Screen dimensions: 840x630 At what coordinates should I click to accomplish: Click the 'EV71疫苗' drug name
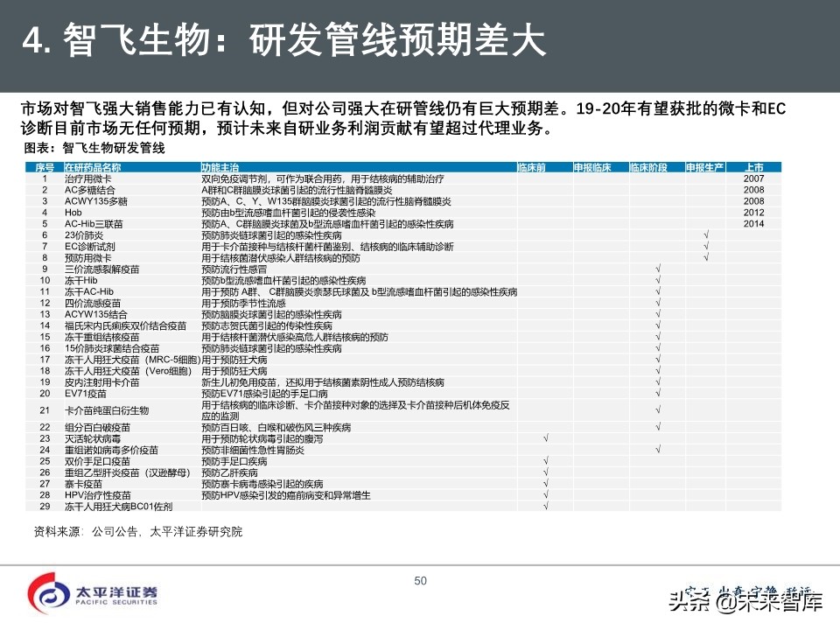(86, 393)
